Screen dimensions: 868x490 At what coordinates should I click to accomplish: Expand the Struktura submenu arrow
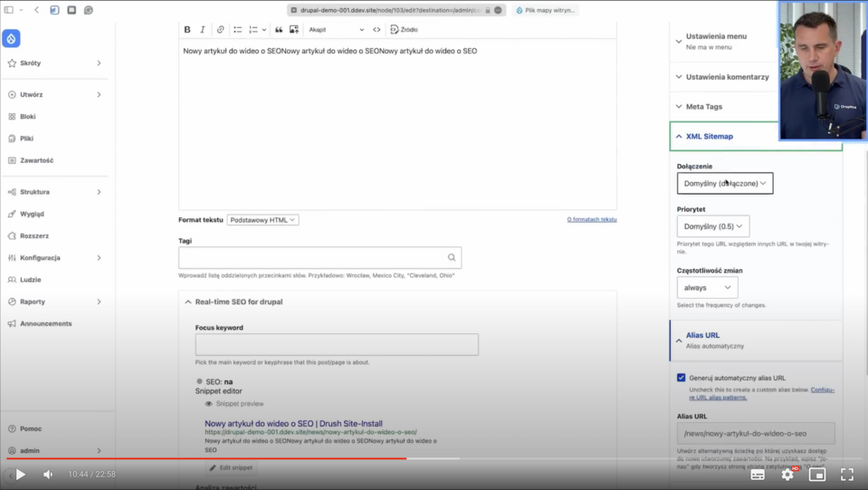coord(99,192)
